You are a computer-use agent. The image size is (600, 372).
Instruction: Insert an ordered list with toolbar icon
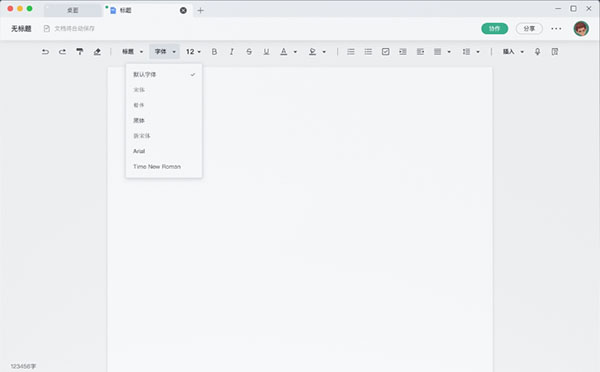pos(351,52)
